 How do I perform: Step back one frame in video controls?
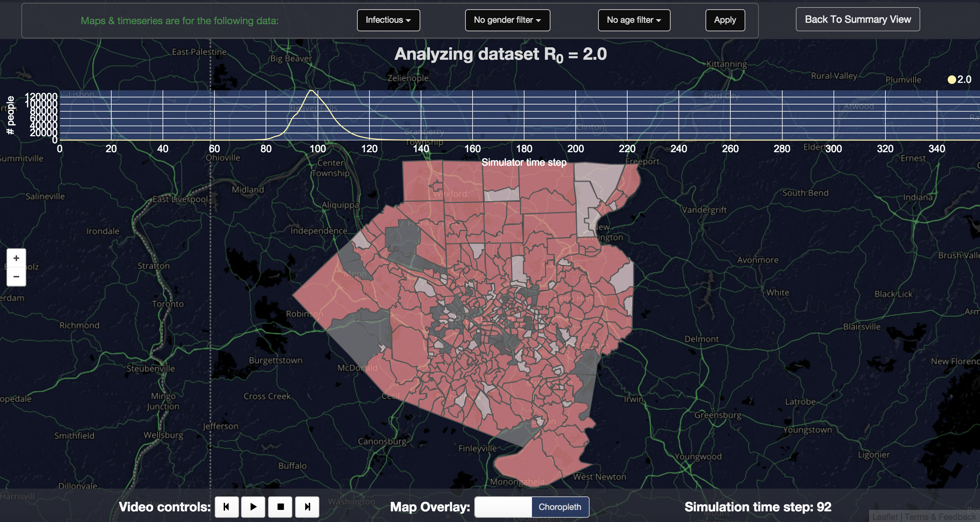(227, 507)
